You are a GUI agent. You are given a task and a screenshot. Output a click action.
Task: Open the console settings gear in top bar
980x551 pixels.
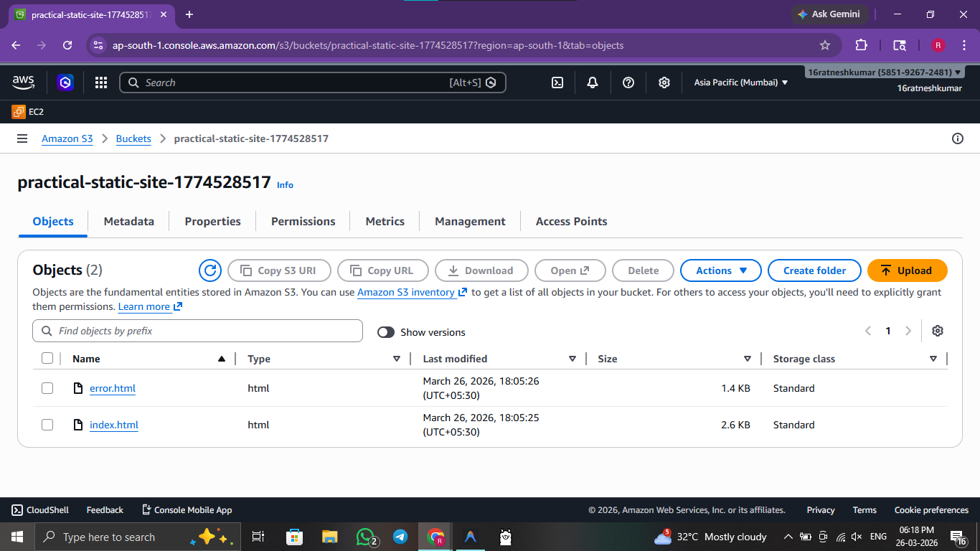tap(664, 83)
